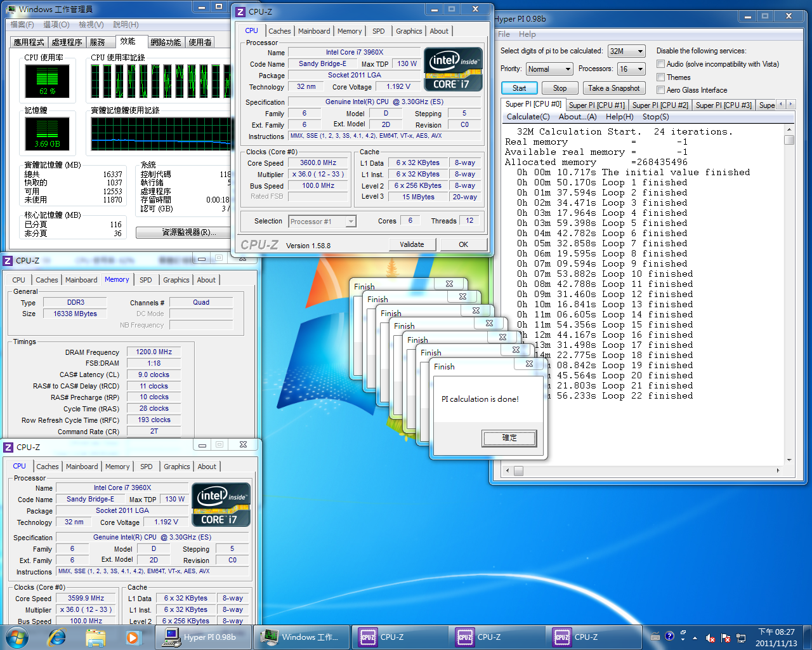Click Intel Core i7 logo in frontmost CPU-Z
The height and width of the screenshot is (650, 812).
point(453,69)
